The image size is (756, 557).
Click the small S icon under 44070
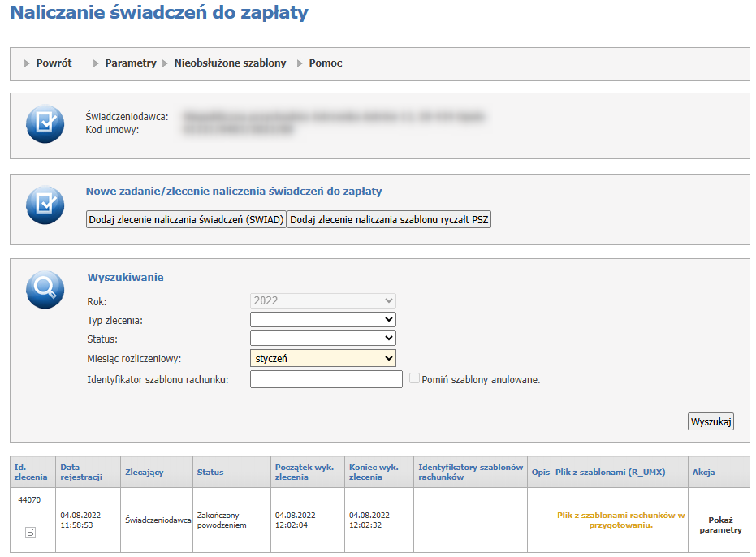tap(30, 533)
